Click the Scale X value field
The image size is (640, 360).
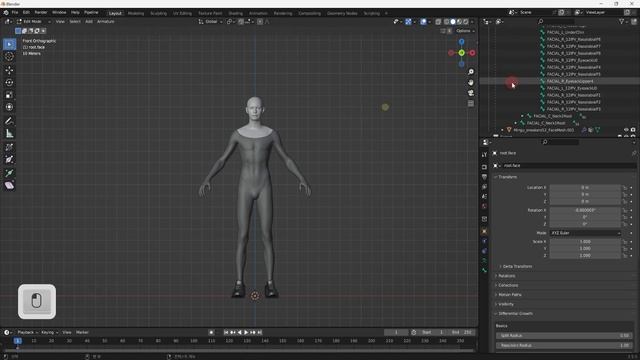(x=585, y=242)
